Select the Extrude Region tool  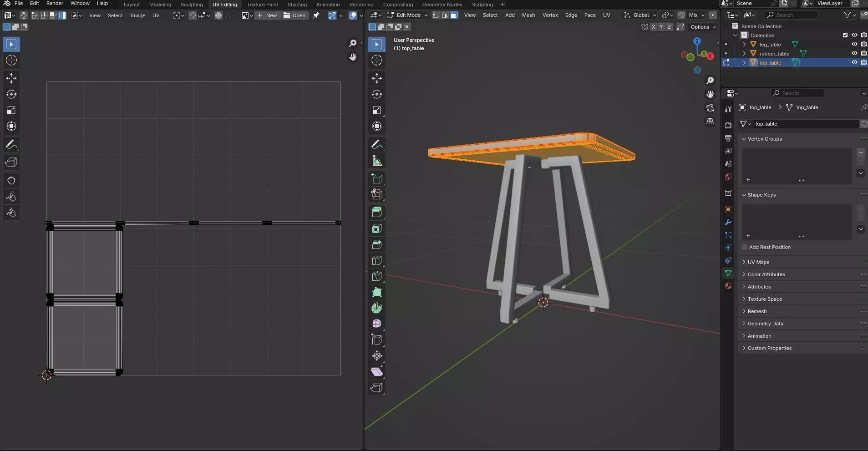[x=377, y=213]
